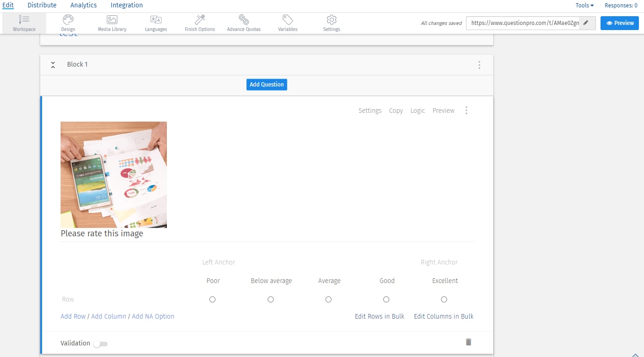Screen dimensions: 644x357
Task: Collapse Block 1 using the chevron
Action: point(53,65)
